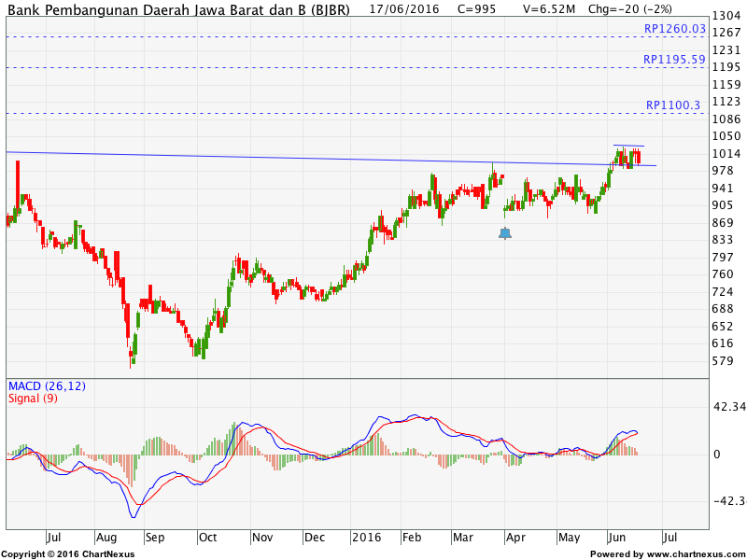Screen dimensions: 747x560
Task: Click the blue bell alert icon
Action: (505, 233)
